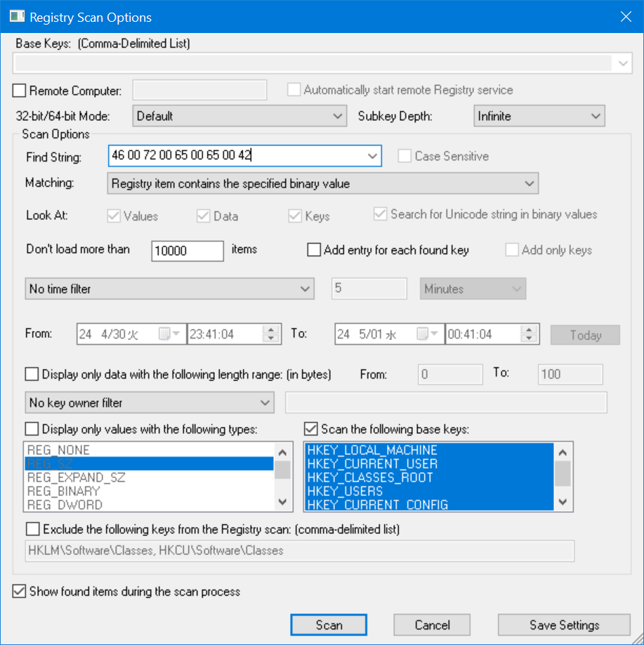The image size is (644, 645).
Task: Select HKEY_CURRENT_USER in base keys list
Action: [429, 464]
